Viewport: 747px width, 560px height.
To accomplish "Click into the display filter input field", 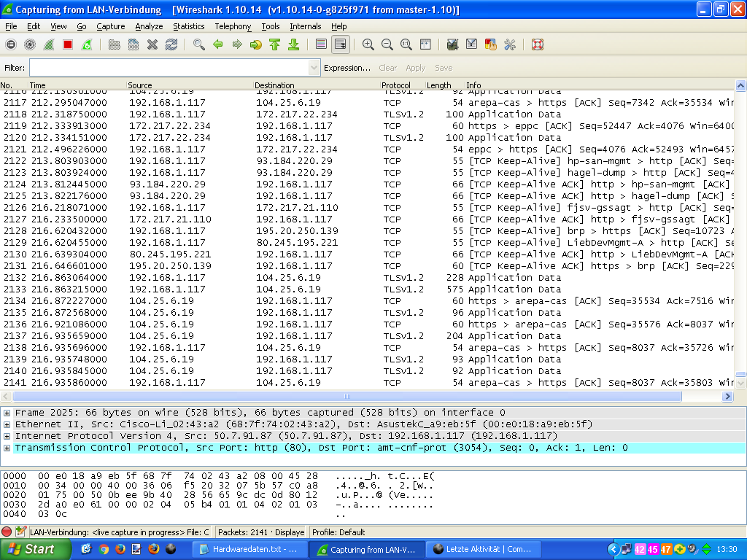I will (169, 68).
